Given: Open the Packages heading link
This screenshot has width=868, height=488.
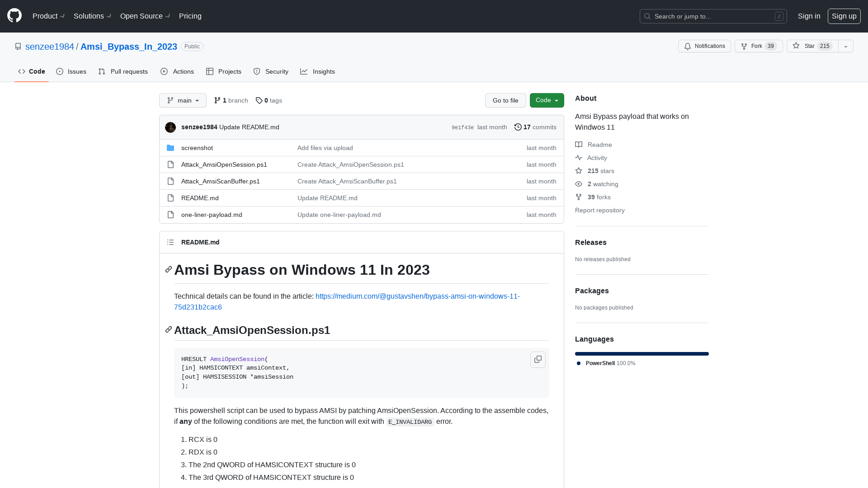Looking at the screenshot, I should 592,291.
